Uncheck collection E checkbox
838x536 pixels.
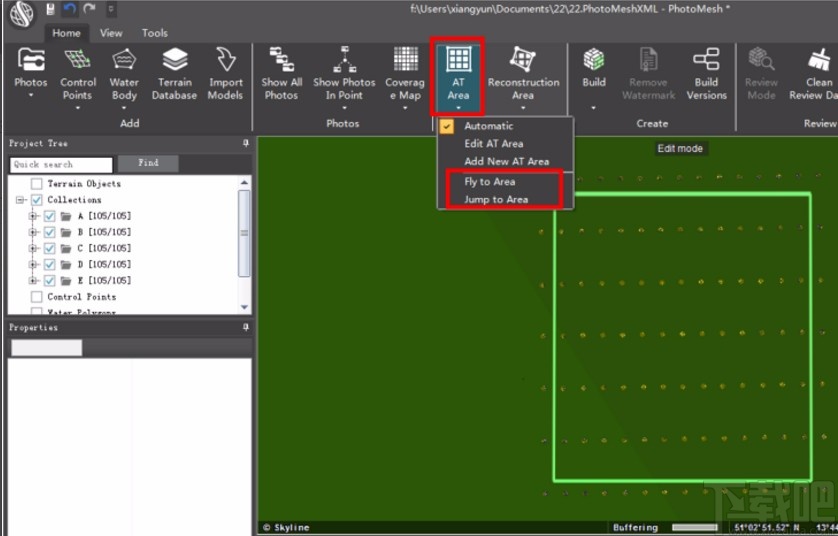[49, 281]
